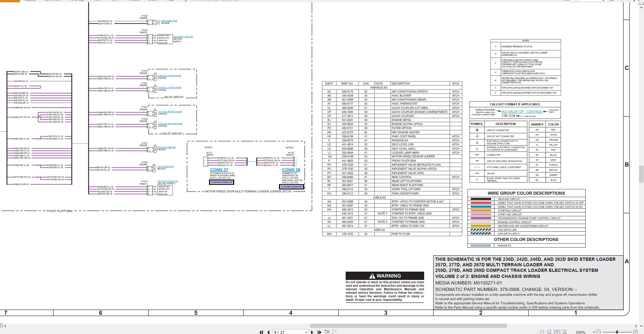Image resolution: width=644 pixels, height=334 pixels.
Task: Click TO MATING CONNECTOR under CONN 38
Action: [292, 187]
